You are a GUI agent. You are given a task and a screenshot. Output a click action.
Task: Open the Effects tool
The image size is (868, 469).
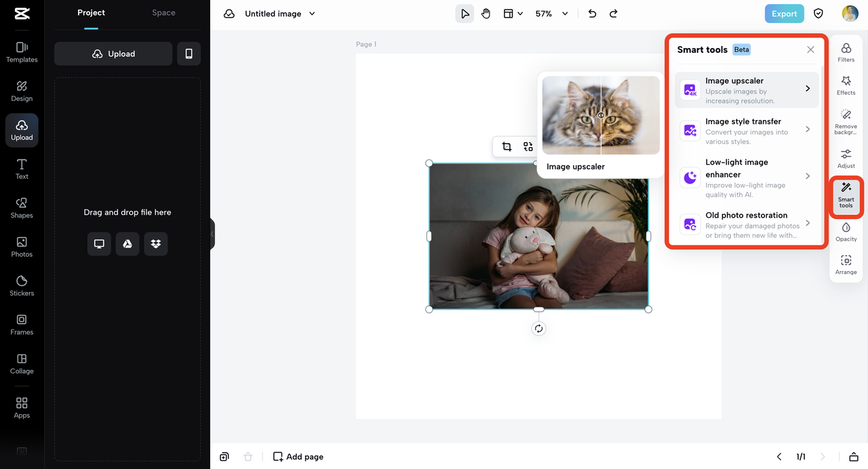[x=846, y=85]
